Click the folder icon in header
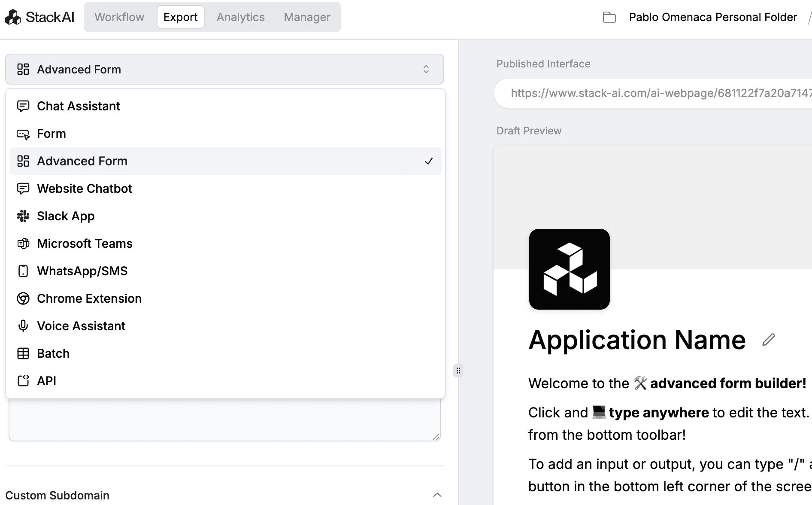This screenshot has width=812, height=505. (609, 17)
